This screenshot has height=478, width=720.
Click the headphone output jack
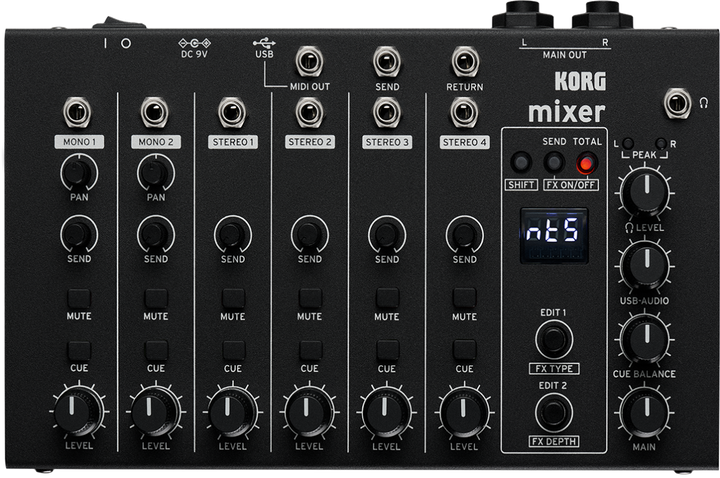point(678,103)
